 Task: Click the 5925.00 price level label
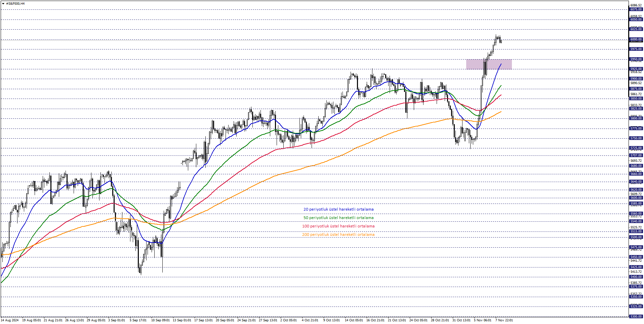636,69
